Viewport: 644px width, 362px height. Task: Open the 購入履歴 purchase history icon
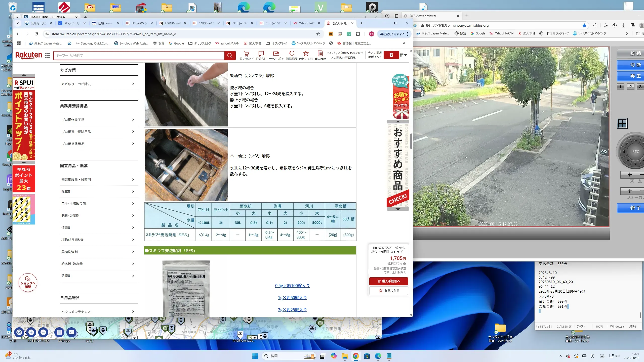[x=320, y=54]
